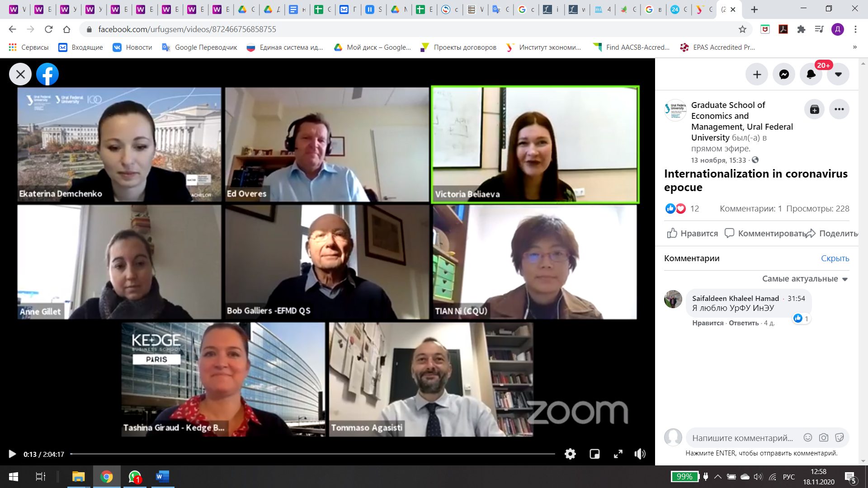The height and width of the screenshot is (488, 868).
Task: Toggle picture-in-picture mini player
Action: click(x=594, y=454)
